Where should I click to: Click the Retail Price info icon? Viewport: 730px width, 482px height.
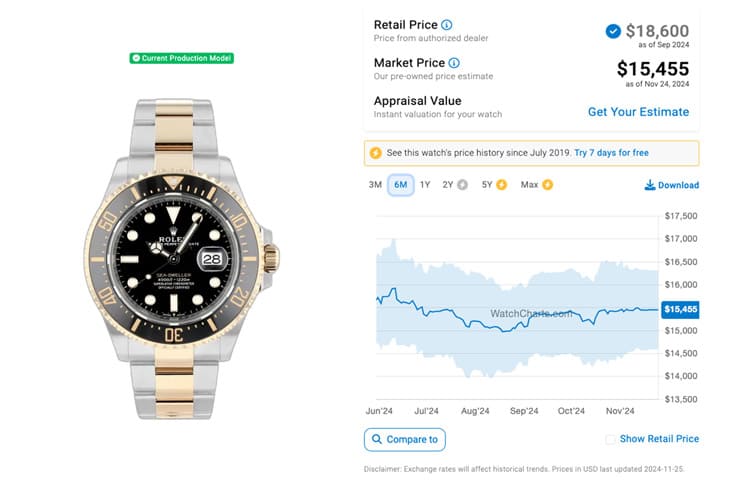coord(446,25)
